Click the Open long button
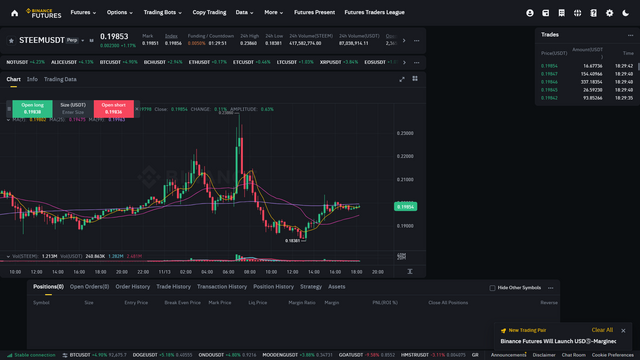640x360 pixels. tap(32, 109)
